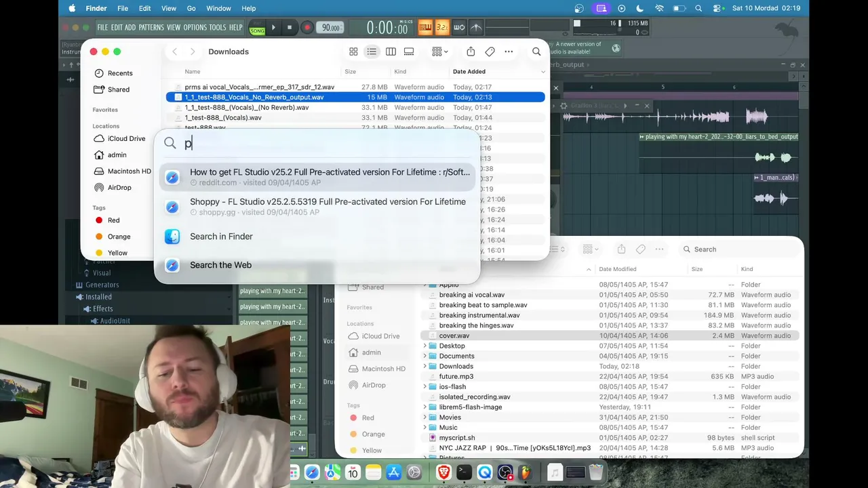
Task: Expand the librem5-flash-image folder triangle
Action: point(425,407)
